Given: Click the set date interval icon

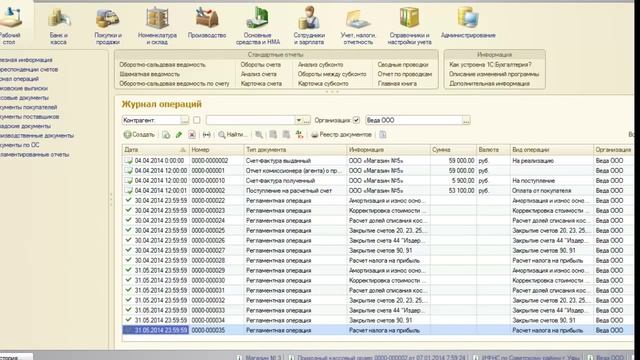Looking at the screenshot, I should coord(207,135).
